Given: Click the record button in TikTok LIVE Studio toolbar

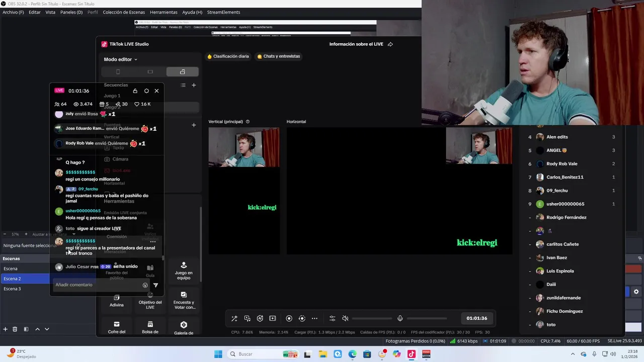Looking at the screenshot, I should tap(289, 318).
